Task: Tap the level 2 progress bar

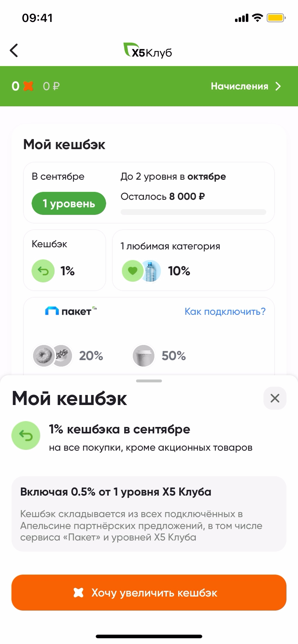Action: (193, 212)
